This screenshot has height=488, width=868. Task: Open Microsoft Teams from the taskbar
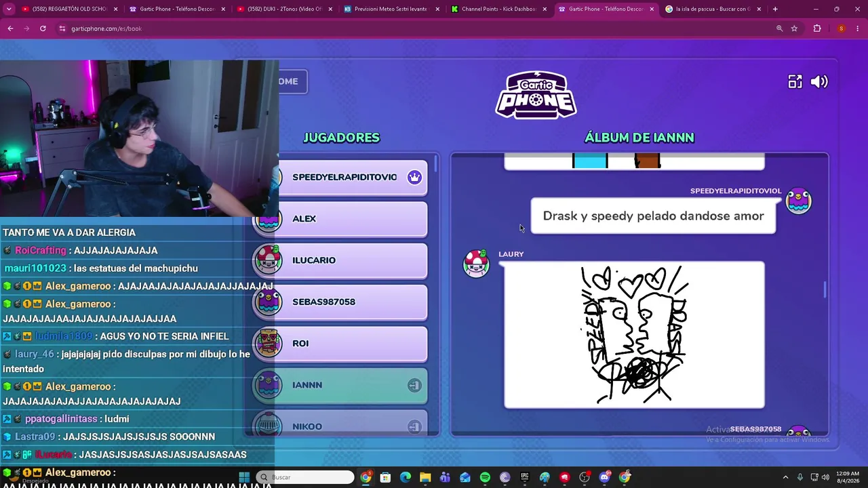click(x=445, y=477)
